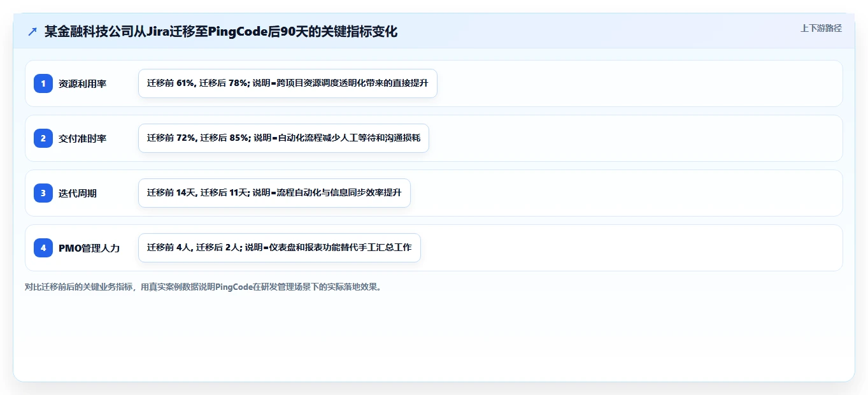
Task: Click the box with 迁移前 4人, 迁移后 2人
Action: click(280, 248)
